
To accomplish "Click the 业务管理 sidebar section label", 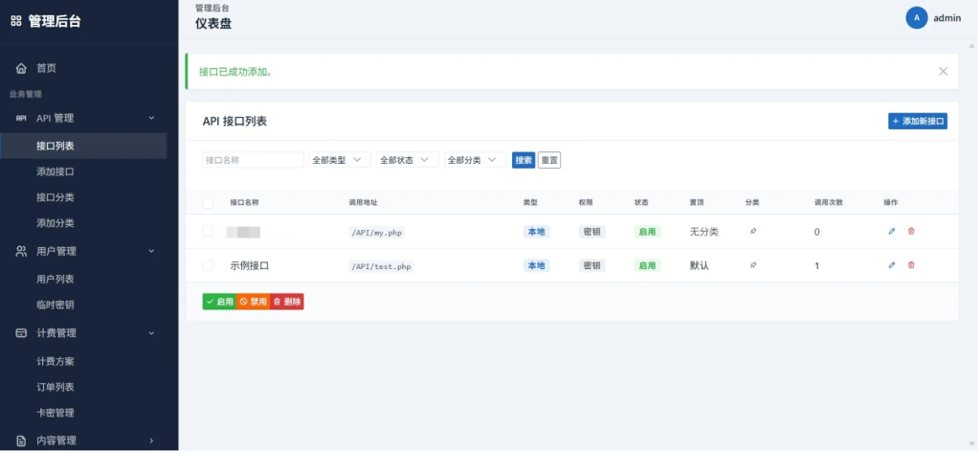I will tap(25, 95).
